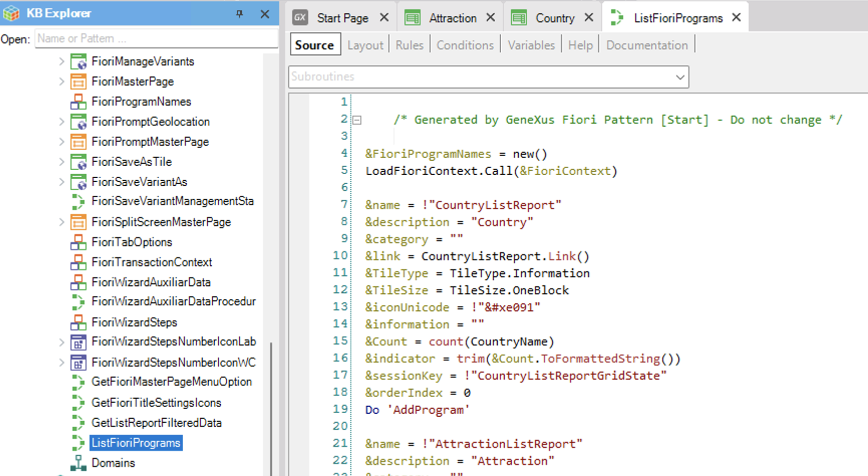Click the FioriWizardSteps SDT icon
The image size is (868, 476).
coord(78,322)
